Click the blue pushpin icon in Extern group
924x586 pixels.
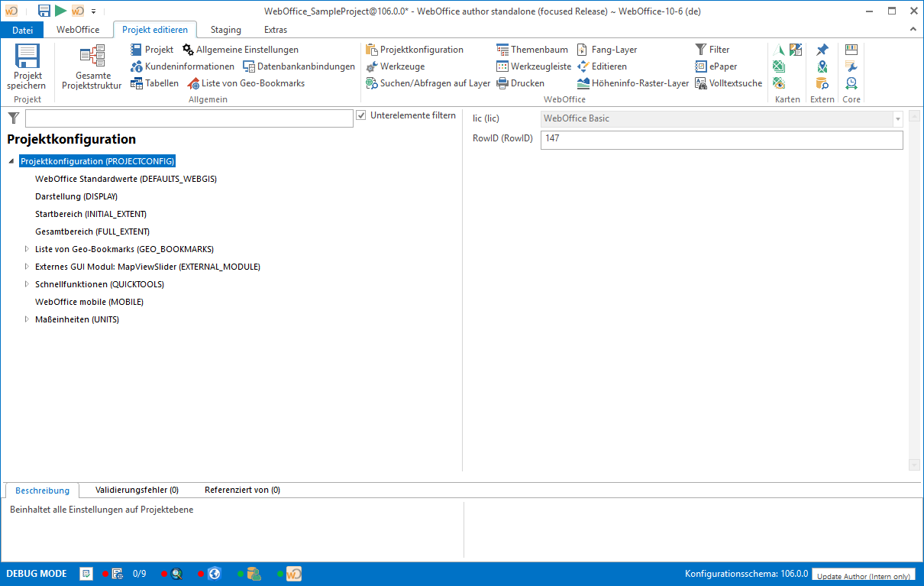[822, 50]
